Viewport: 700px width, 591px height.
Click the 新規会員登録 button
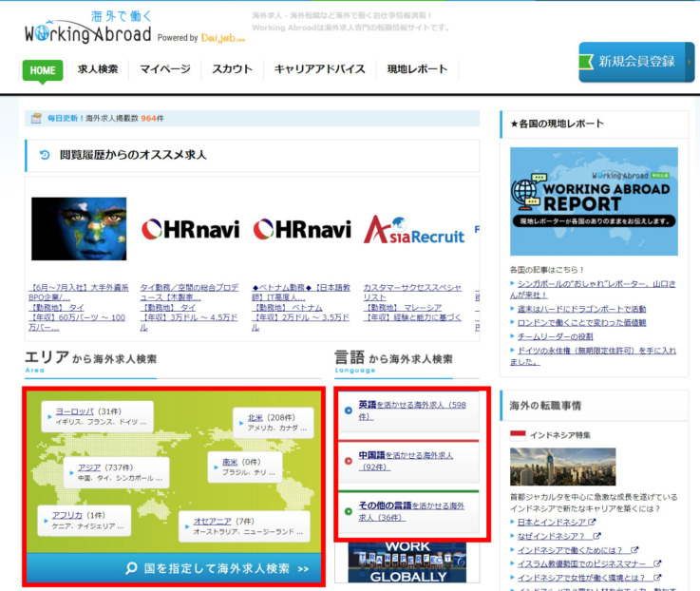click(636, 62)
